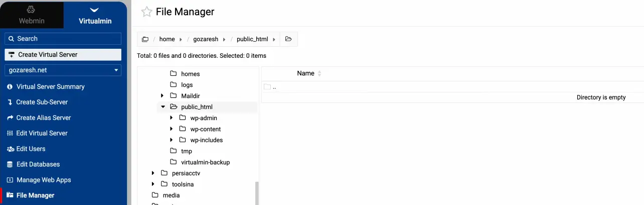Click the Create Virtual Server button
The width and height of the screenshot is (644, 205).
63,54
